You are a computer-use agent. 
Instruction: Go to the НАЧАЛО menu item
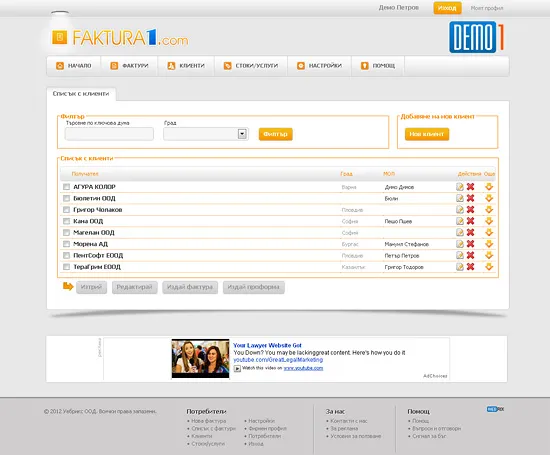(x=74, y=66)
